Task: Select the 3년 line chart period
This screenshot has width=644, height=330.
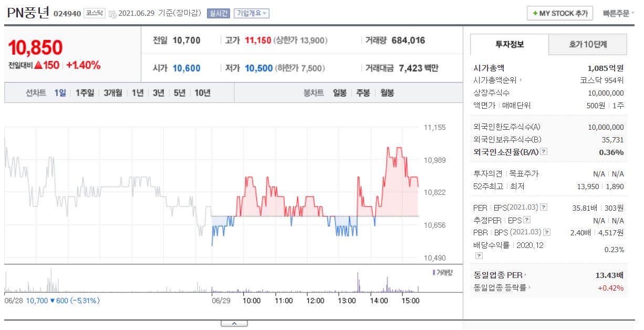Action: [159, 93]
